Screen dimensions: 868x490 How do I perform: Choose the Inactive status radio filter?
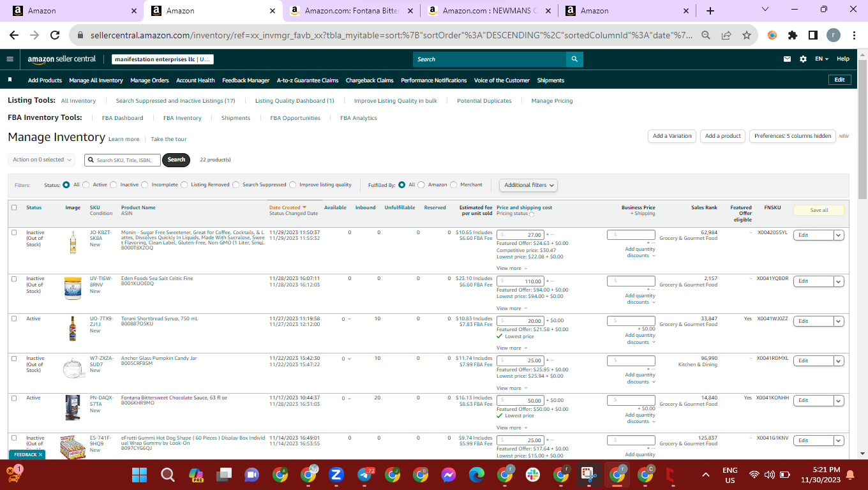pos(114,185)
